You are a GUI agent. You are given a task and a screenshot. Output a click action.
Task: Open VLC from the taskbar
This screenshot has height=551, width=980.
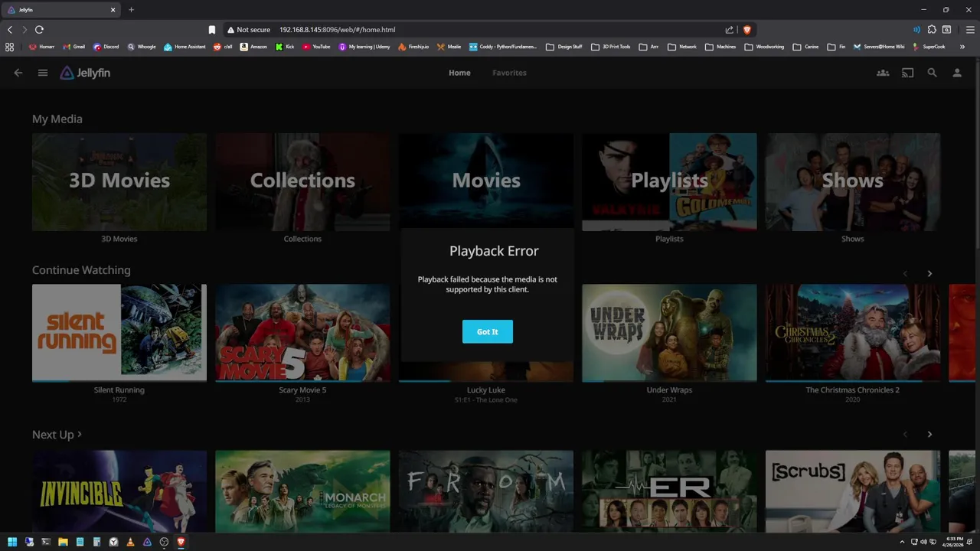(x=130, y=542)
